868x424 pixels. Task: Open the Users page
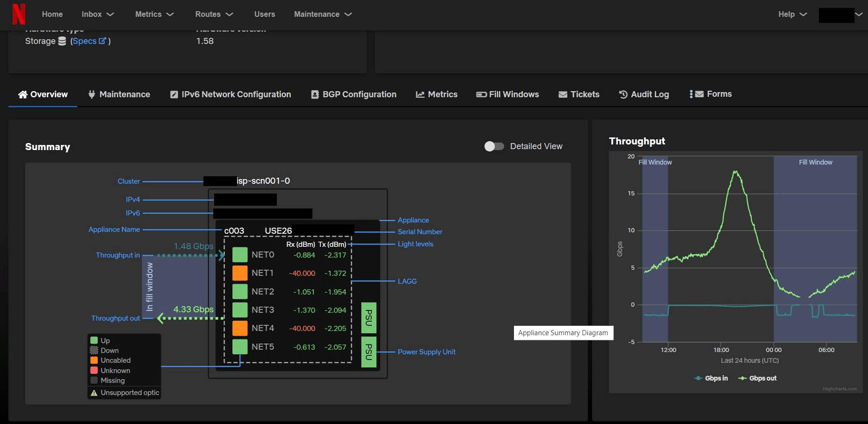[265, 14]
